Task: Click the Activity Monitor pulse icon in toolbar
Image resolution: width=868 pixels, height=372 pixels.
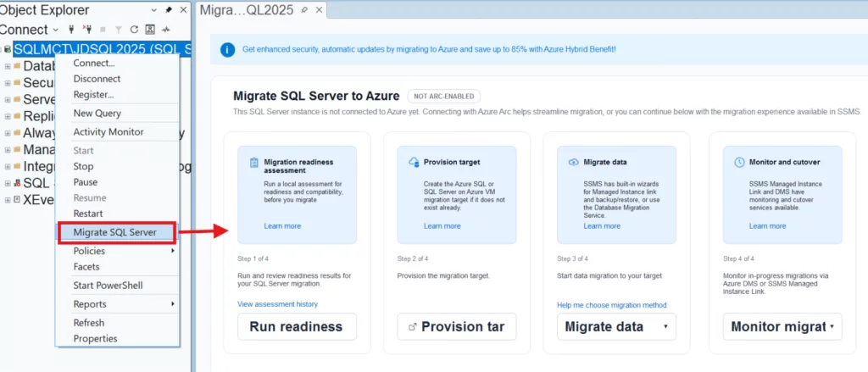Action: point(166,30)
